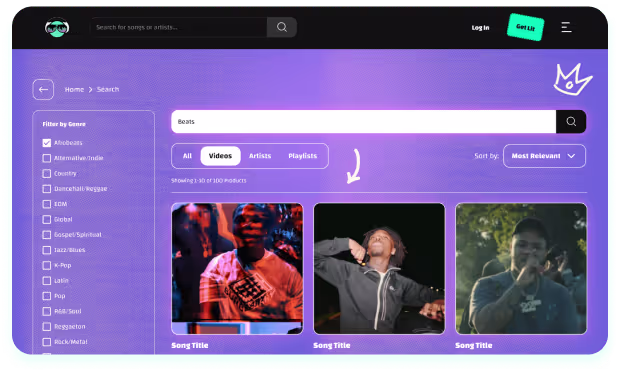Check the R&B/Soul genre filter
Screen dimensions: 620x373
click(x=47, y=311)
